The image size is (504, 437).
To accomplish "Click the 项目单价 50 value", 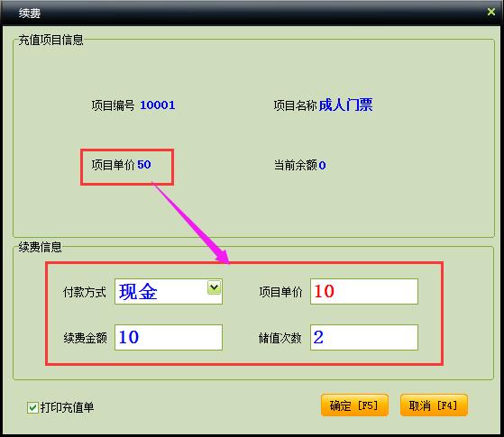I will (144, 165).
